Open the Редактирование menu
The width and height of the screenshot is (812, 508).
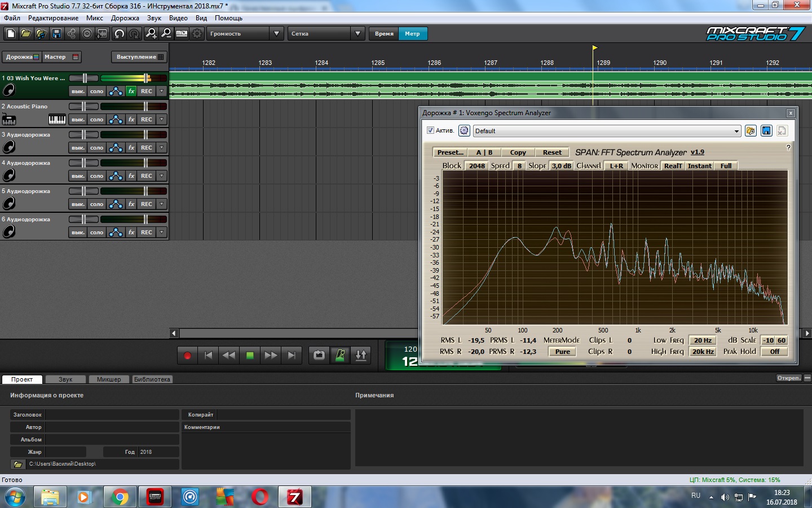pos(54,18)
